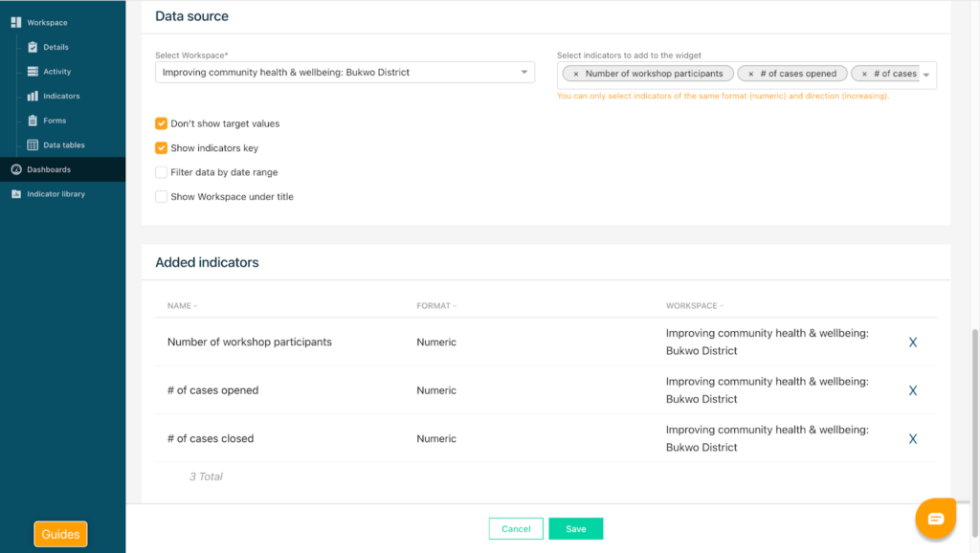This screenshot has width=980, height=553.
Task: Open Details clipboard icon in sidebar
Action: [x=33, y=47]
